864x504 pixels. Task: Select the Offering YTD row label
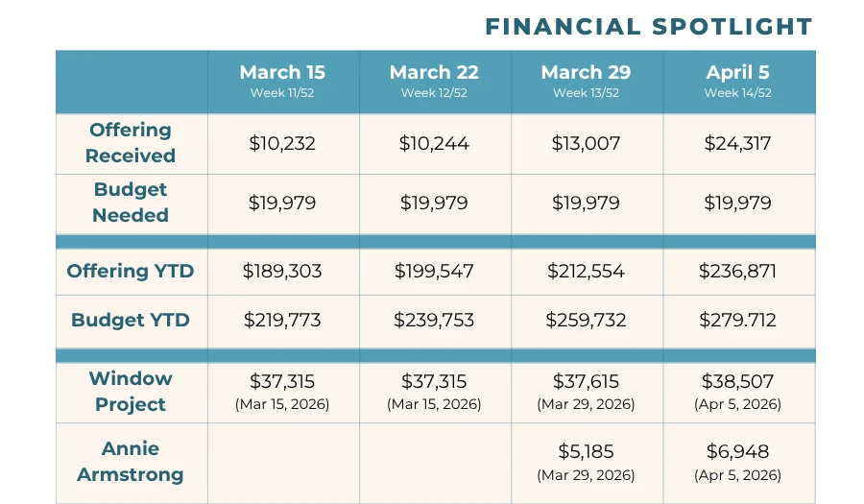131,271
